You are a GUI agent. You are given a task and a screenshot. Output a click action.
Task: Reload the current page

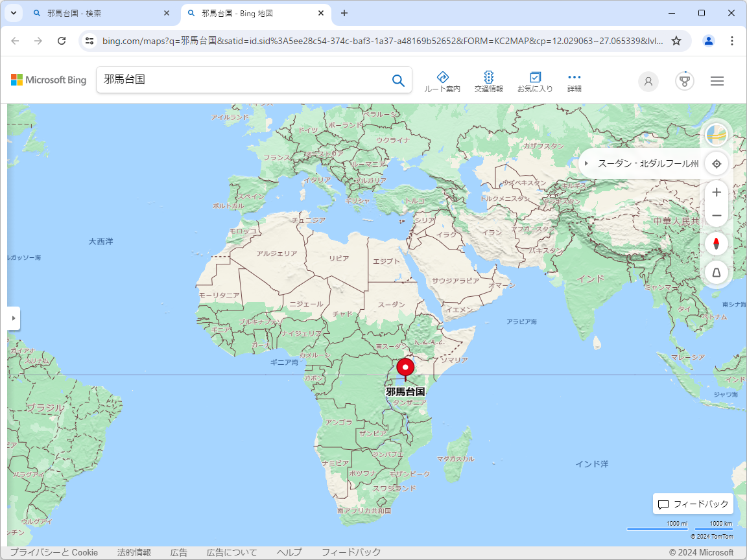[62, 41]
